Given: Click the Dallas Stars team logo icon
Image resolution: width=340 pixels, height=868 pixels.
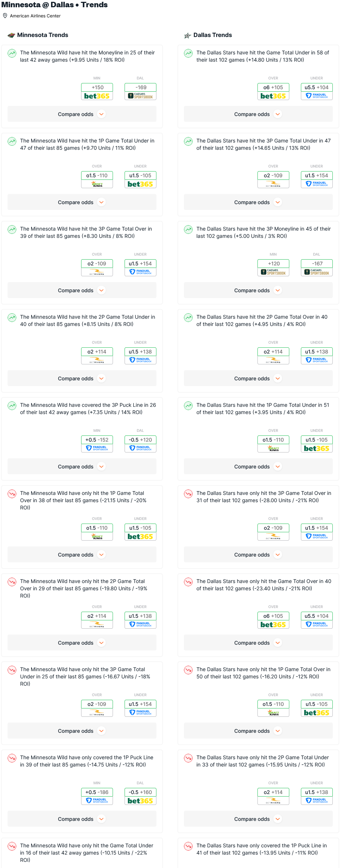Looking at the screenshot, I should [x=188, y=36].
